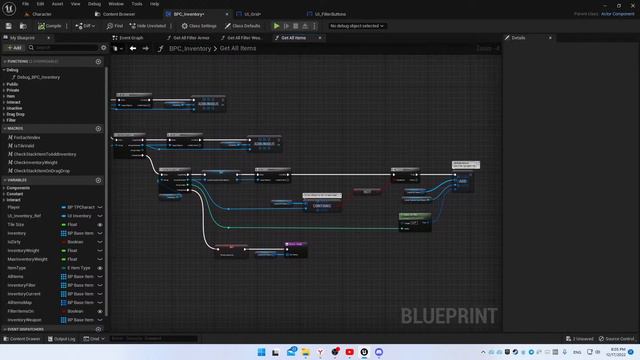Close the Get All Items tab
The height and width of the screenshot is (360, 640).
[x=320, y=38]
